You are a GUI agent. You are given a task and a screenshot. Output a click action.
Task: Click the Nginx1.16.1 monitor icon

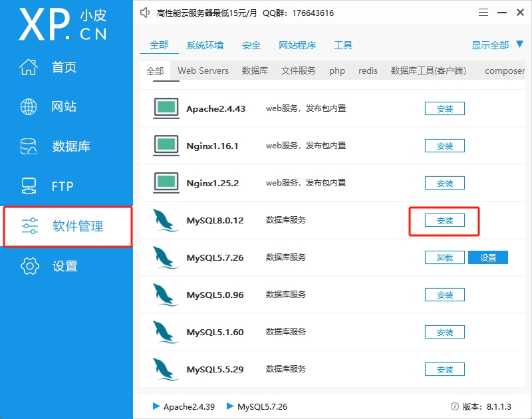pos(166,146)
